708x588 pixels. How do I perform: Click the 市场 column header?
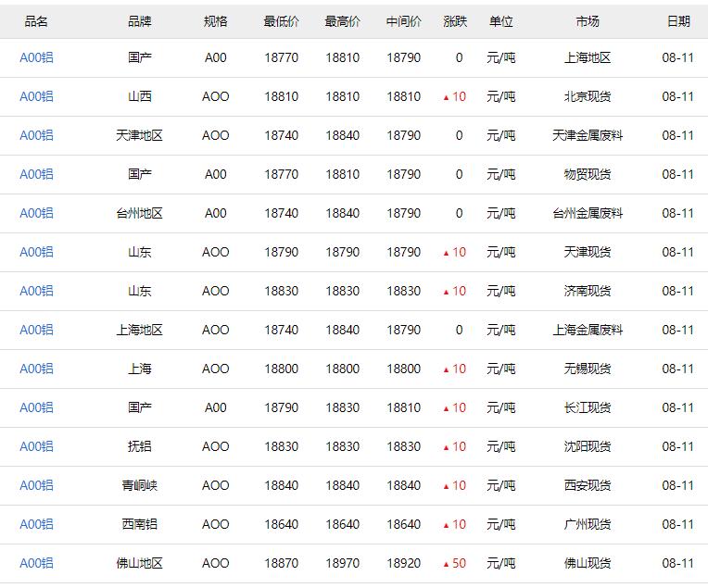pos(588,21)
